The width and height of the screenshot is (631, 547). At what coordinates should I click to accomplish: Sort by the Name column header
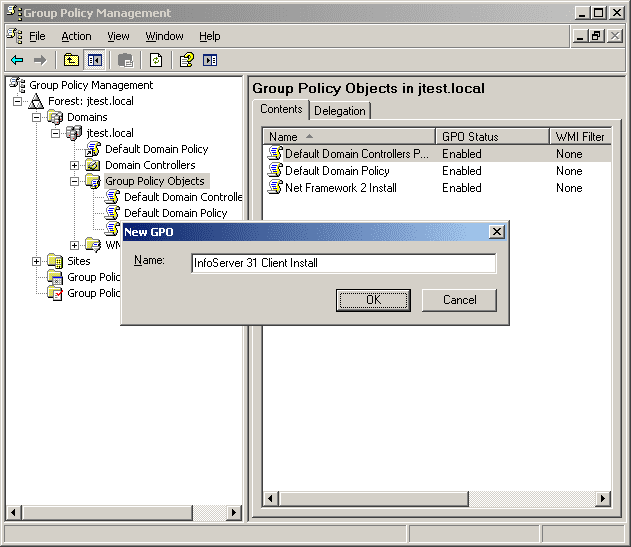[x=349, y=137]
